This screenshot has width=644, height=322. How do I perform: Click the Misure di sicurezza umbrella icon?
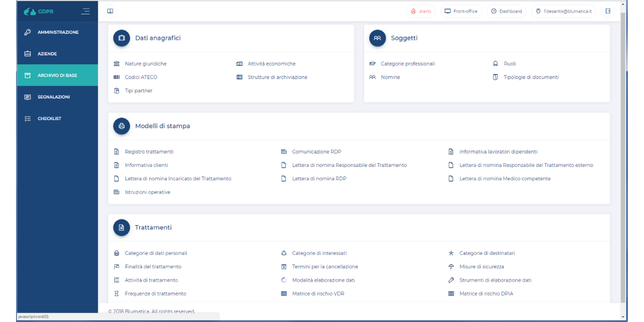pyautogui.click(x=451, y=267)
